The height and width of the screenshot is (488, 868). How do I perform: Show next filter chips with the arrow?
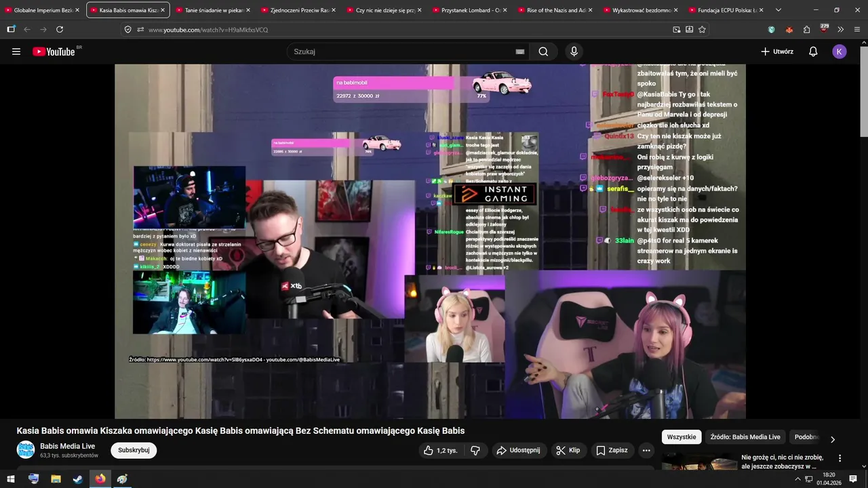(833, 439)
